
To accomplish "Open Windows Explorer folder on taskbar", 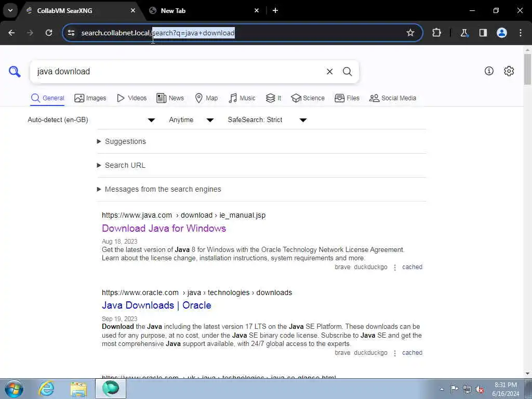I will coord(79,389).
